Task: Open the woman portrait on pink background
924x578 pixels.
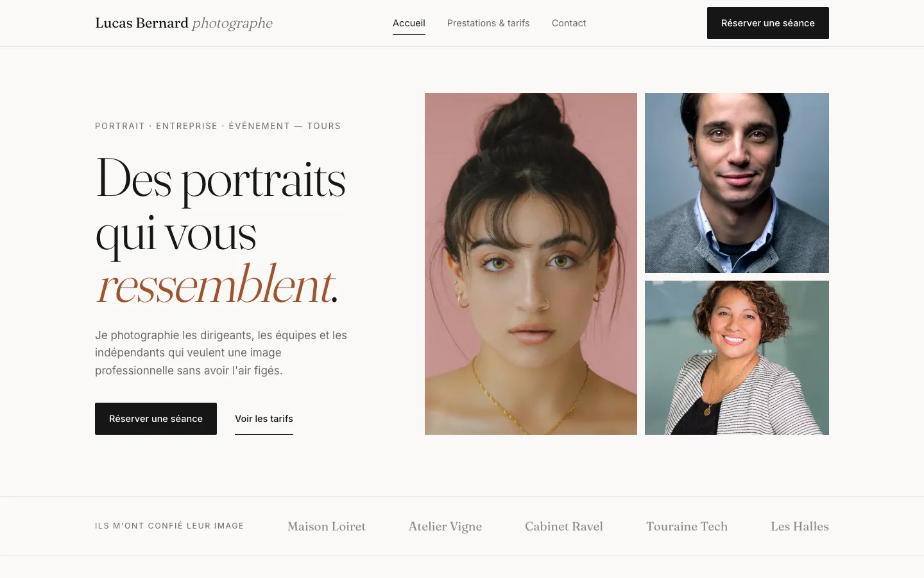Action: pyautogui.click(x=531, y=264)
